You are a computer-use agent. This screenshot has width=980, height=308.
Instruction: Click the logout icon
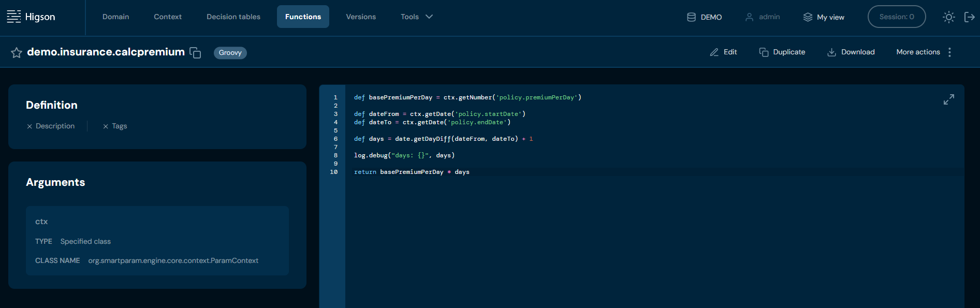click(x=970, y=17)
